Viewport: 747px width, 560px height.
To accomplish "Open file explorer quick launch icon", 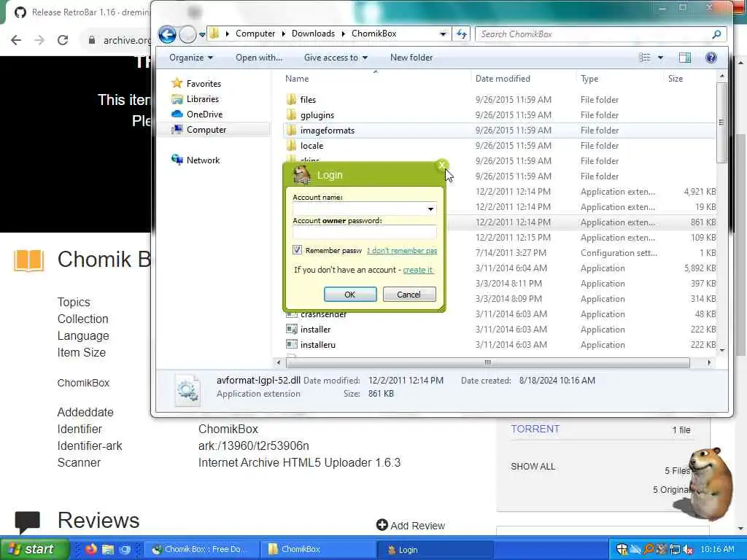I will coord(108,549).
